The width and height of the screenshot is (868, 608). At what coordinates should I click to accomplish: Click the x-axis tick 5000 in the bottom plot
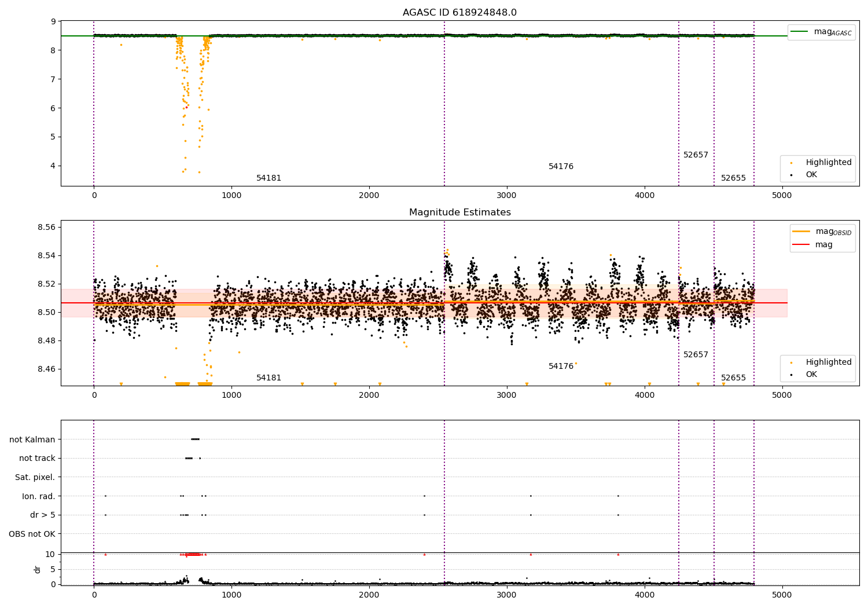[782, 595]
